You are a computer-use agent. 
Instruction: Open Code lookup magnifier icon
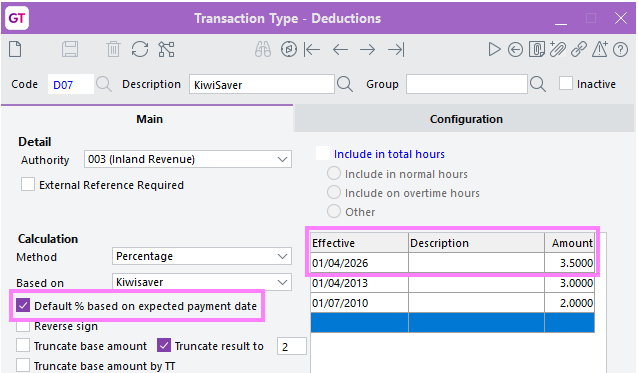103,84
